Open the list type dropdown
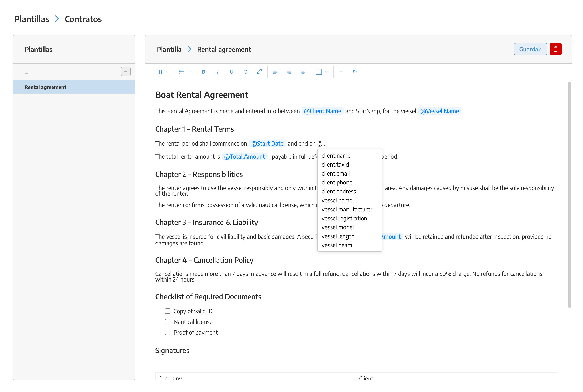The image size is (583, 392). tap(184, 72)
